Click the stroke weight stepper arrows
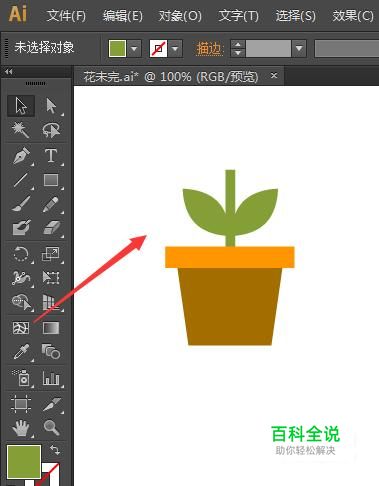 click(x=238, y=49)
